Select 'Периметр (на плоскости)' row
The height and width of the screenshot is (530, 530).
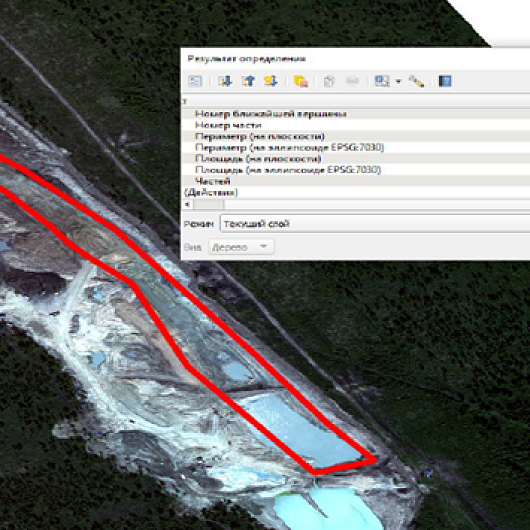pos(356,136)
